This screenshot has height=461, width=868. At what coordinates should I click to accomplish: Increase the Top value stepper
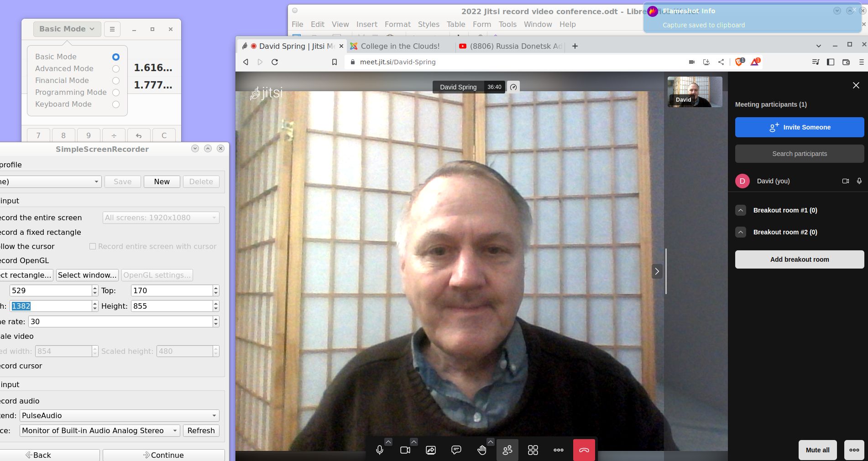(x=216, y=288)
